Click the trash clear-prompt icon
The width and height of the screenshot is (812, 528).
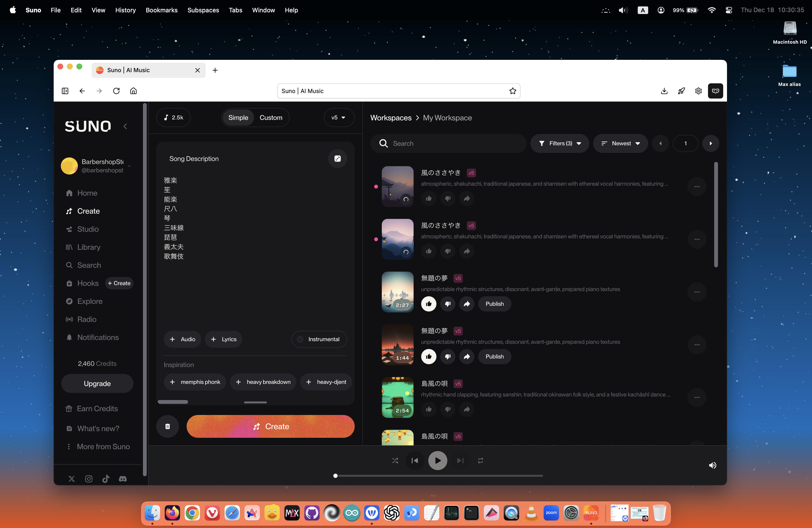pyautogui.click(x=168, y=426)
